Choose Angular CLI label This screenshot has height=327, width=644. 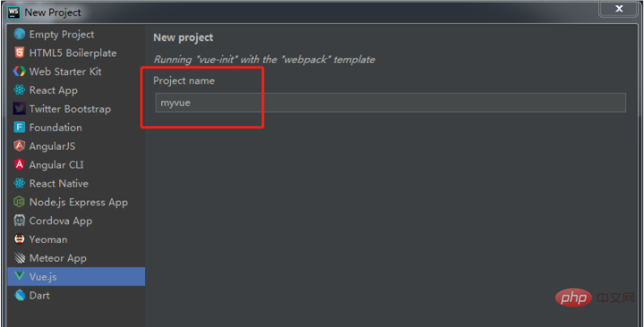(56, 165)
